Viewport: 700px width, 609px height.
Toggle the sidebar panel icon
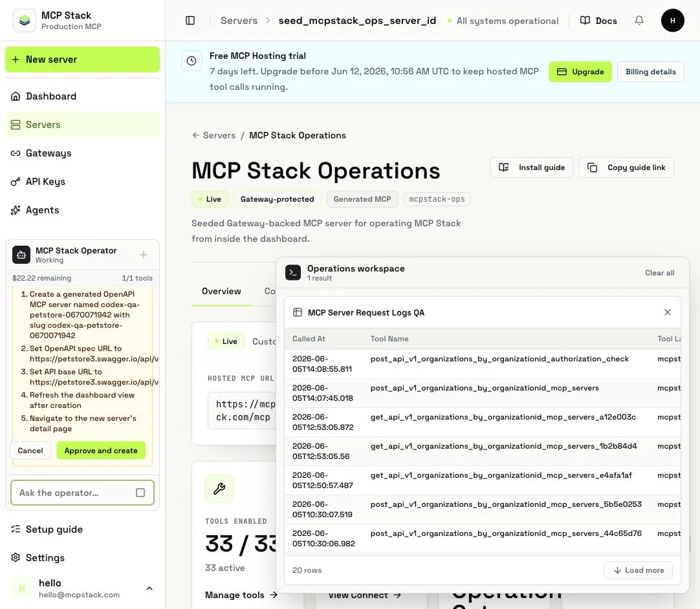coord(190,21)
